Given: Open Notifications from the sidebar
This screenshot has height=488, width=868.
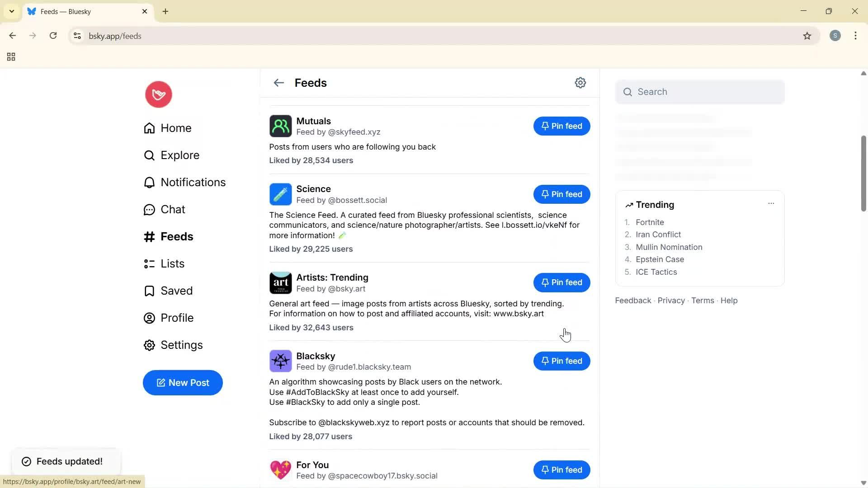Looking at the screenshot, I should tap(193, 182).
